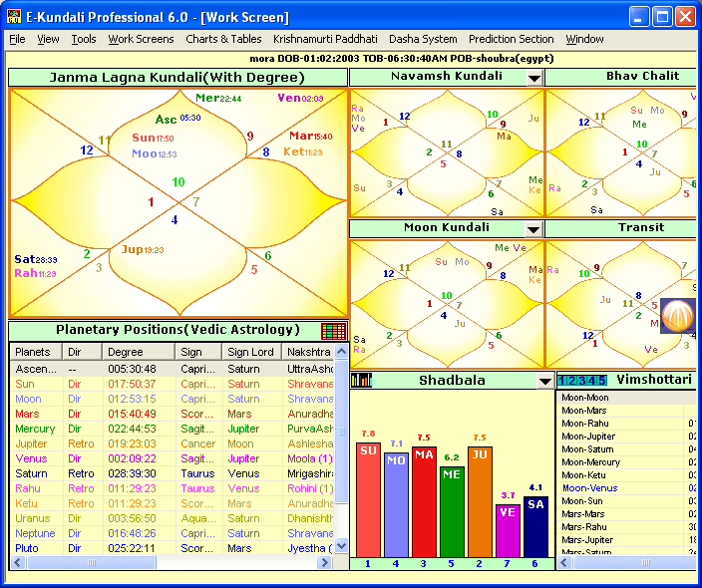Click the table grid icon beside Planetary Positions
The image size is (702, 588).
333,331
